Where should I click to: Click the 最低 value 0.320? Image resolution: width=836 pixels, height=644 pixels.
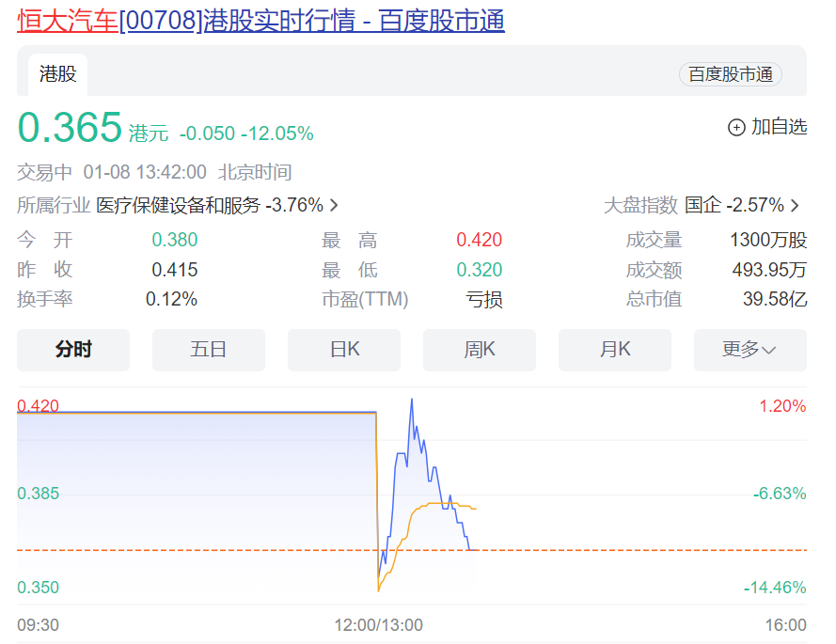(x=480, y=270)
